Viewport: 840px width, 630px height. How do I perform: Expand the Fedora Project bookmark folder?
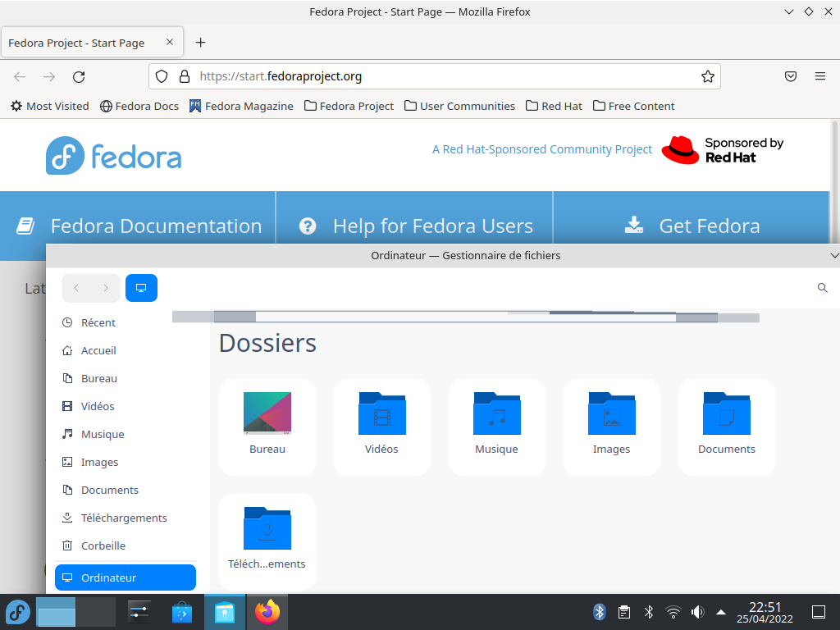coord(349,106)
